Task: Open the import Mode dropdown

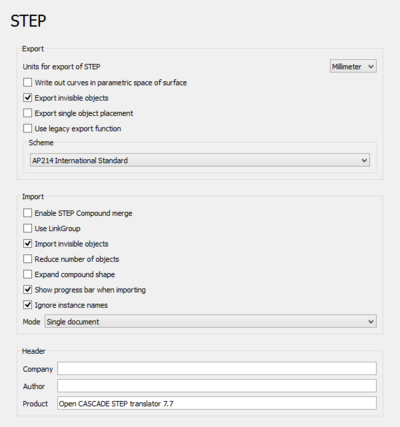Action: coord(211,322)
